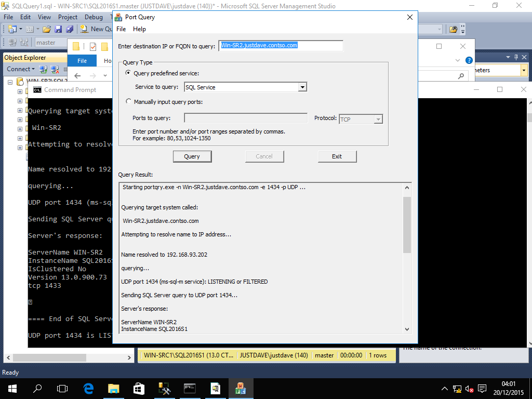Click the Disconnect icon in Object Explorer
Viewport: 532px width, 399px height.
[54, 69]
